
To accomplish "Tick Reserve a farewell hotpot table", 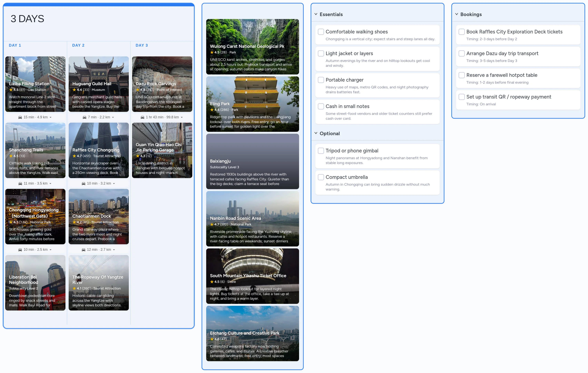I will 462,75.
